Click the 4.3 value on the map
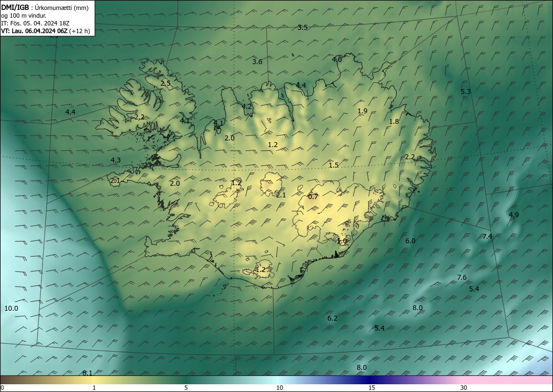The height and width of the screenshot is (392, 553). (x=116, y=160)
